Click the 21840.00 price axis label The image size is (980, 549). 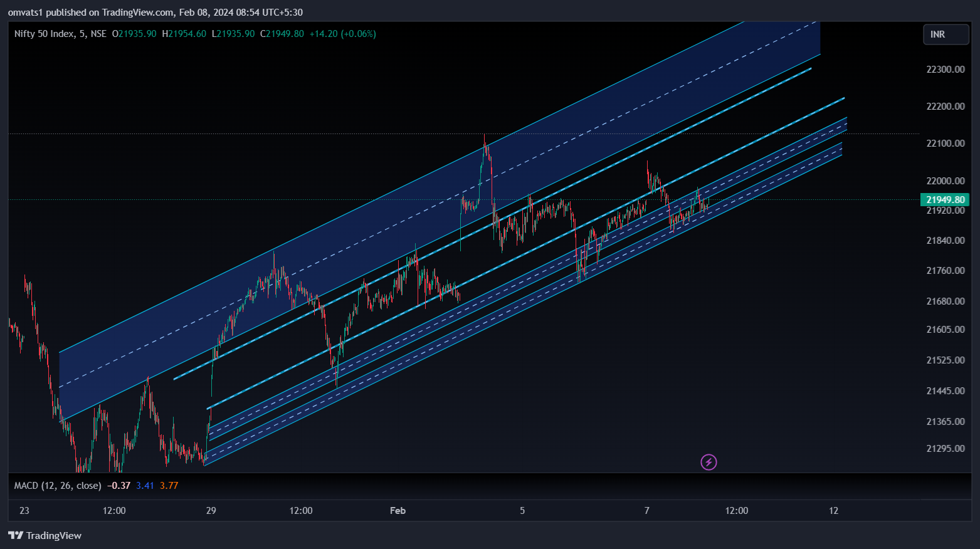tap(946, 240)
